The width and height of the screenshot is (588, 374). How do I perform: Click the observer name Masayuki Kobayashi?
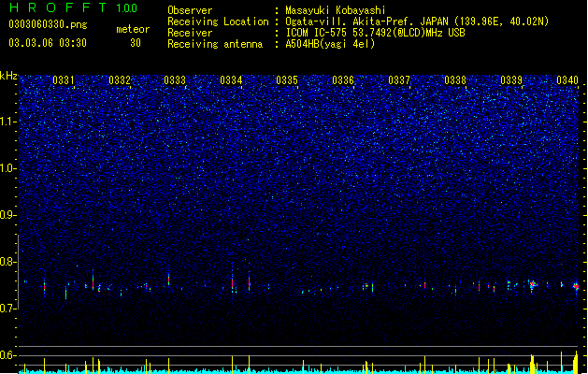tap(336, 10)
